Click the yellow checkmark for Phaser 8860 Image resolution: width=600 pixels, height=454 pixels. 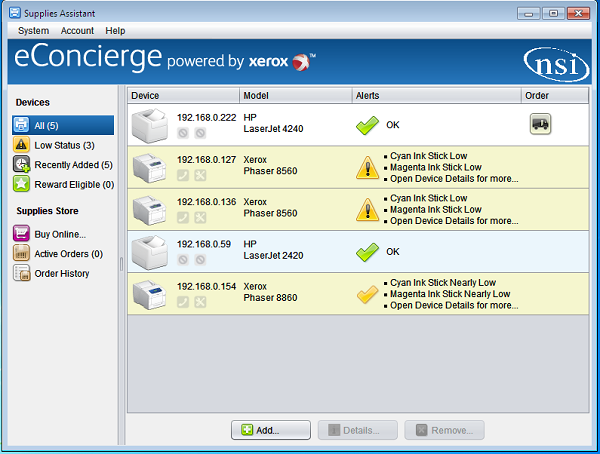(x=367, y=295)
